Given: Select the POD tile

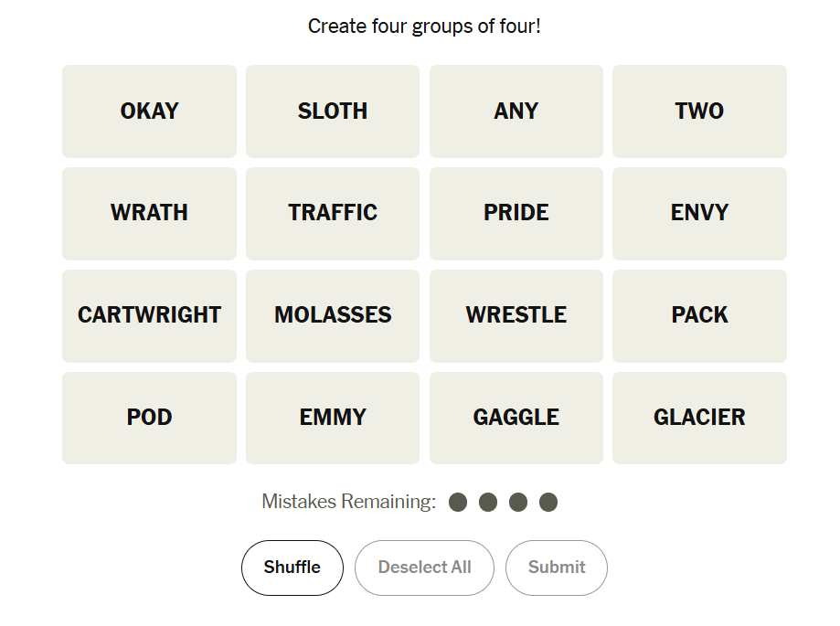Looking at the screenshot, I should click(x=149, y=418).
